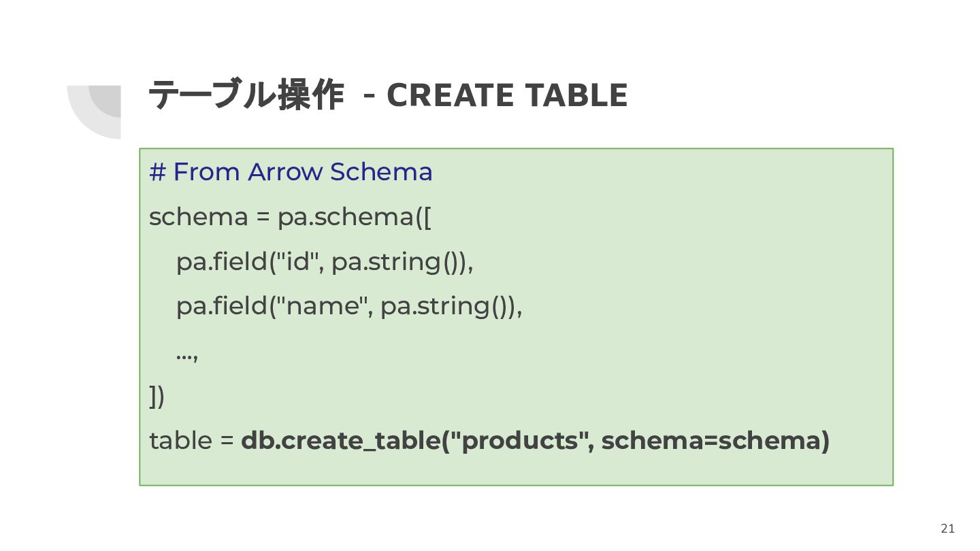This screenshot has width=980, height=551.
Task: Click the closing bracket '])' line
Action: coord(157,396)
